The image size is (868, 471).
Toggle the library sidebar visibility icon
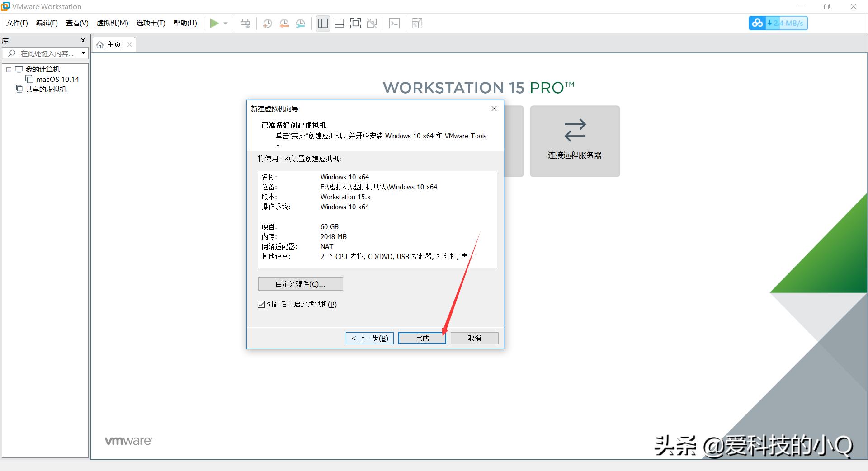click(323, 23)
